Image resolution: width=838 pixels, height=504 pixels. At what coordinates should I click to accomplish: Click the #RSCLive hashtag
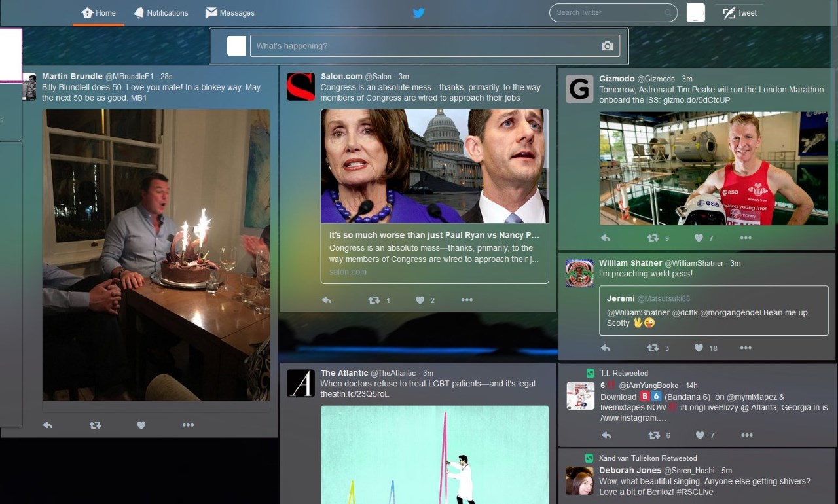[x=695, y=492]
